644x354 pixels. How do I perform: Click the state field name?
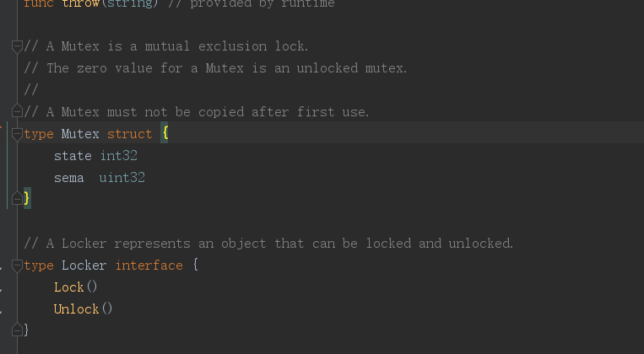73,156
